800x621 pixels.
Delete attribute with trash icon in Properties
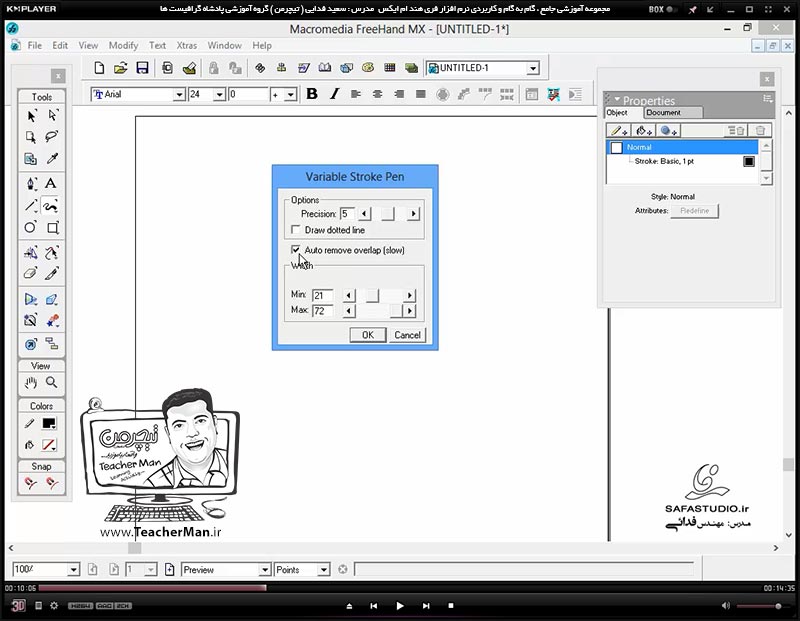760,131
